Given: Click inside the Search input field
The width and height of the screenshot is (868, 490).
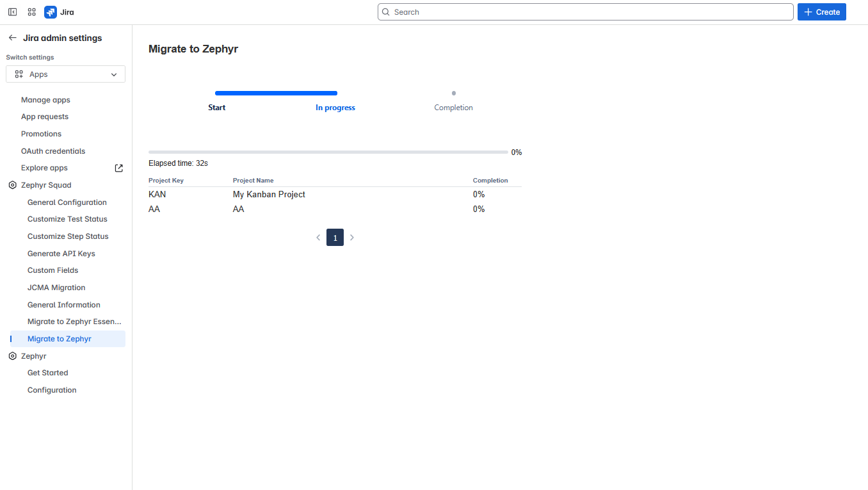Looking at the screenshot, I should [x=576, y=12].
